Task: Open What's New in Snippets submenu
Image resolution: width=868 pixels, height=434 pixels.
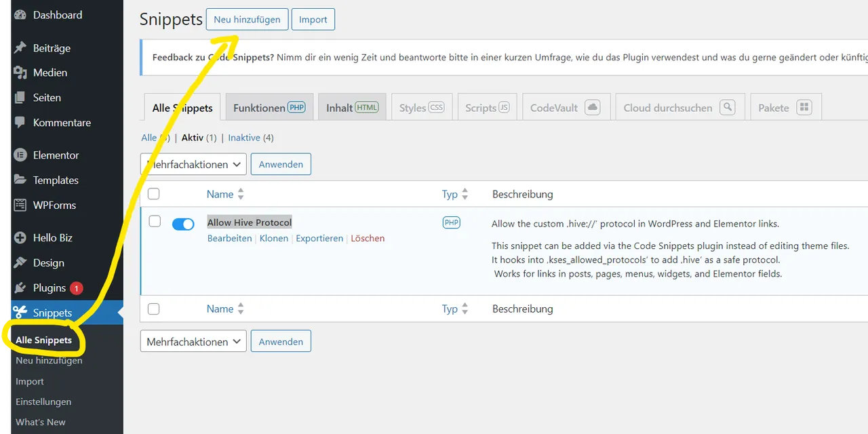Action: [x=41, y=422]
